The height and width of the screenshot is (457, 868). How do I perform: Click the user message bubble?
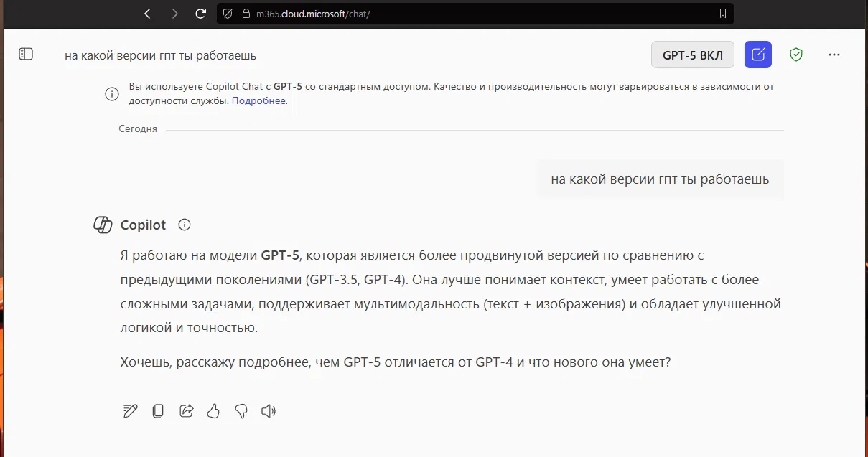pyautogui.click(x=660, y=179)
